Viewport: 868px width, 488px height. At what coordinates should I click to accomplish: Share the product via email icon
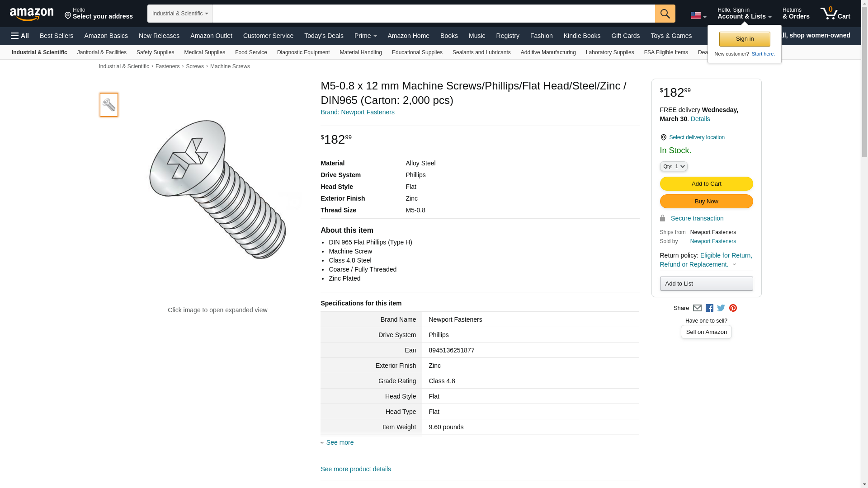697,308
